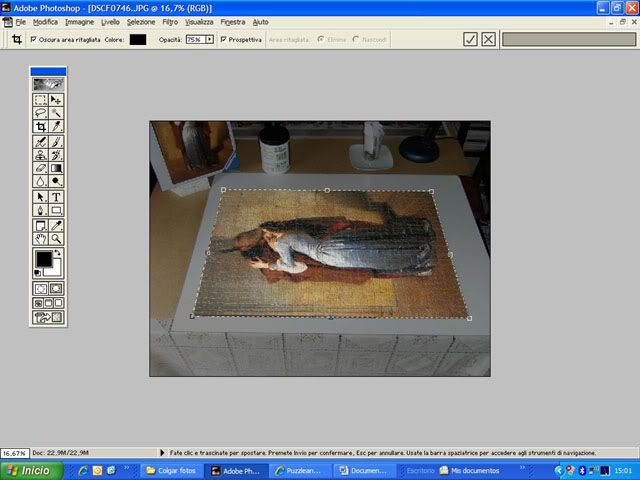The width and height of the screenshot is (640, 480).
Task: Switch to Quick Mask Mode
Action: coord(56,289)
